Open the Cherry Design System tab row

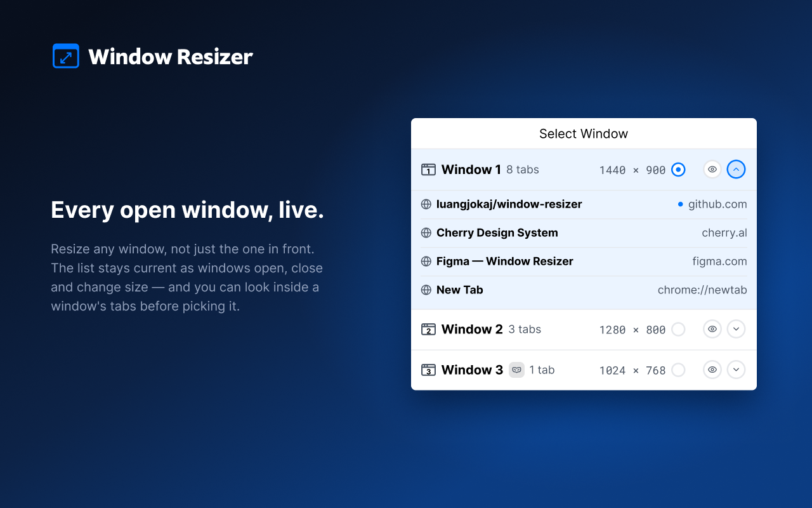[584, 233]
